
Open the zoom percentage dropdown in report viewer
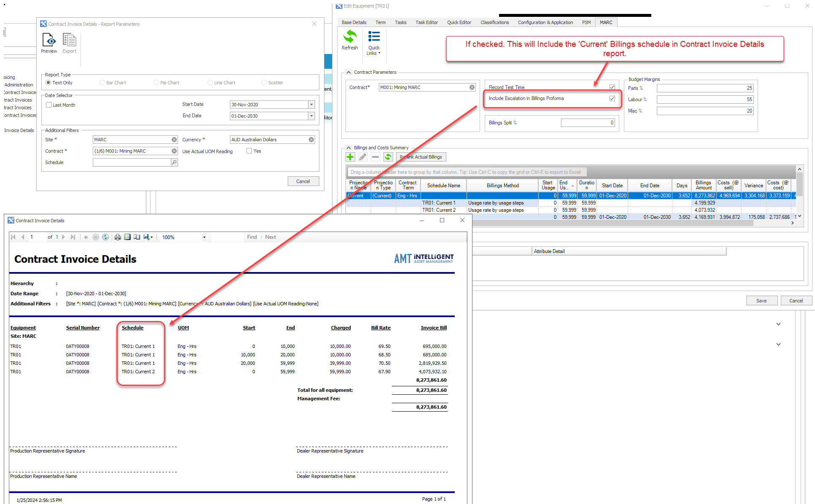[x=205, y=237]
